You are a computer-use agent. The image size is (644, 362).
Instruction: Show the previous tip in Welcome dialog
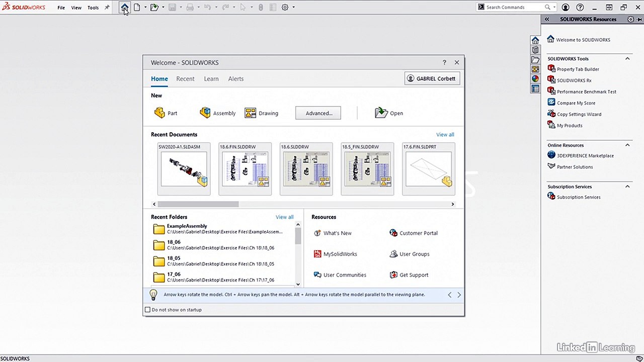(x=450, y=295)
